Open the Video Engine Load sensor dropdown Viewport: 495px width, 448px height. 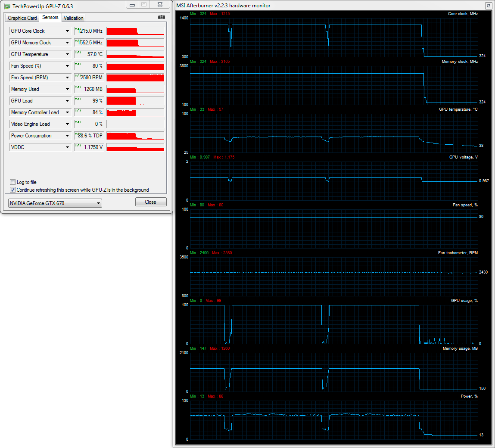tap(68, 124)
